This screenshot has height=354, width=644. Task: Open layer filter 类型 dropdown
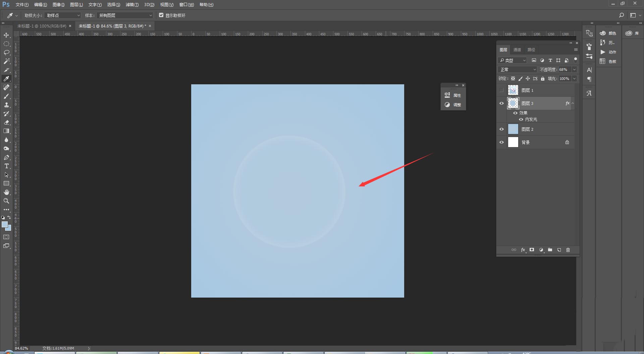512,60
